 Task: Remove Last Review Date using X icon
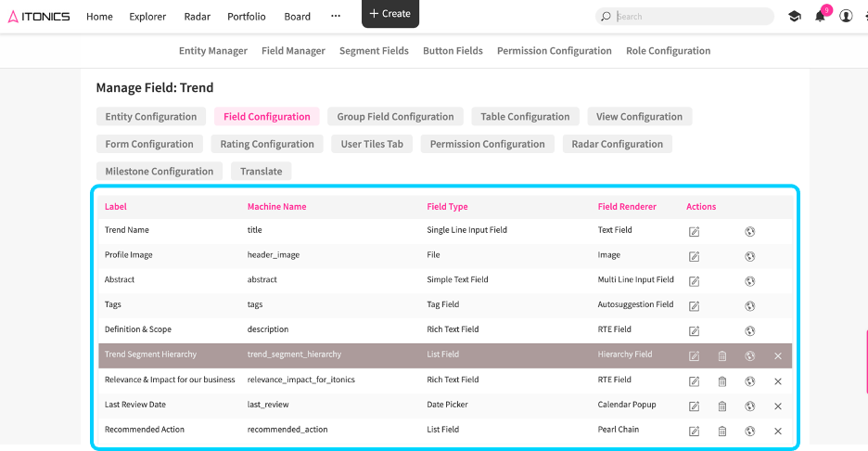click(x=777, y=406)
